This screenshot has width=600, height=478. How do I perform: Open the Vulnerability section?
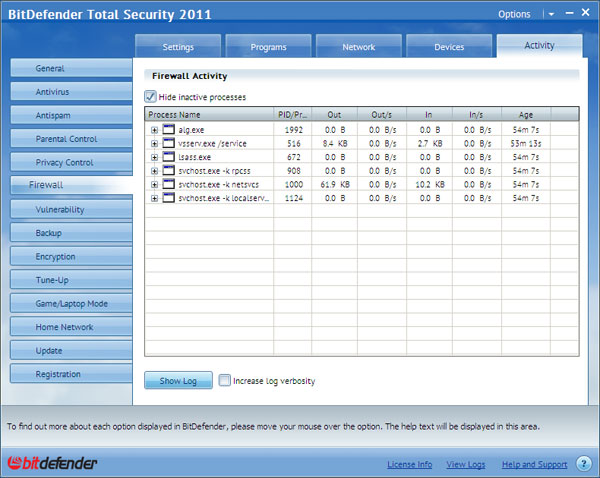click(71, 209)
